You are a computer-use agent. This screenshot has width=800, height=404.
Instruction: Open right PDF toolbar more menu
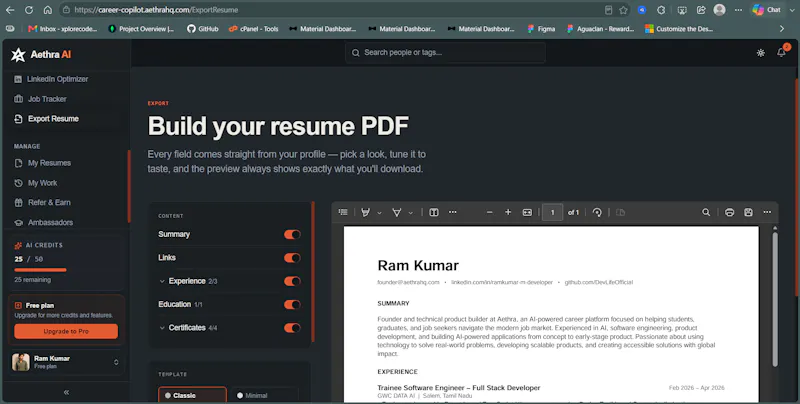(767, 212)
